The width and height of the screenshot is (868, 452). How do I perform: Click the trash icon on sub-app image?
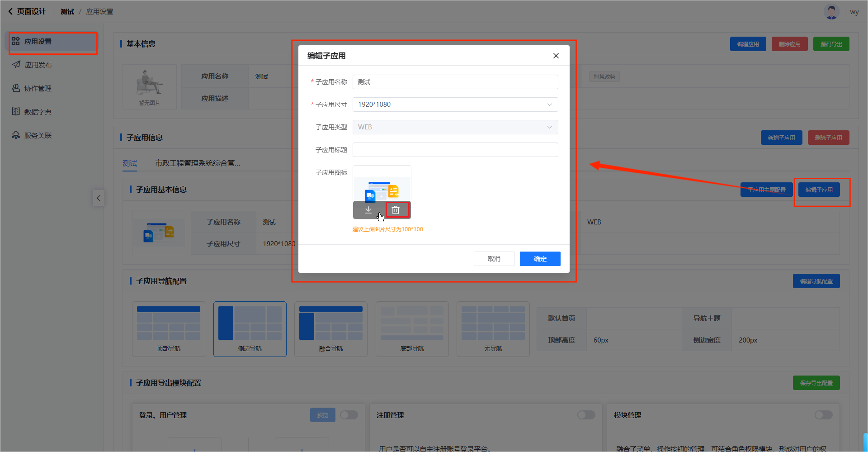click(396, 210)
